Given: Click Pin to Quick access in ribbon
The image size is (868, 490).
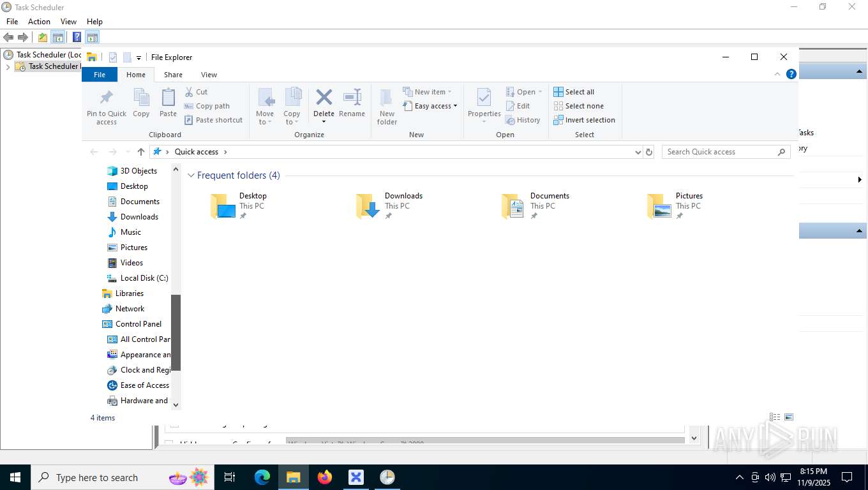Looking at the screenshot, I should tap(107, 107).
